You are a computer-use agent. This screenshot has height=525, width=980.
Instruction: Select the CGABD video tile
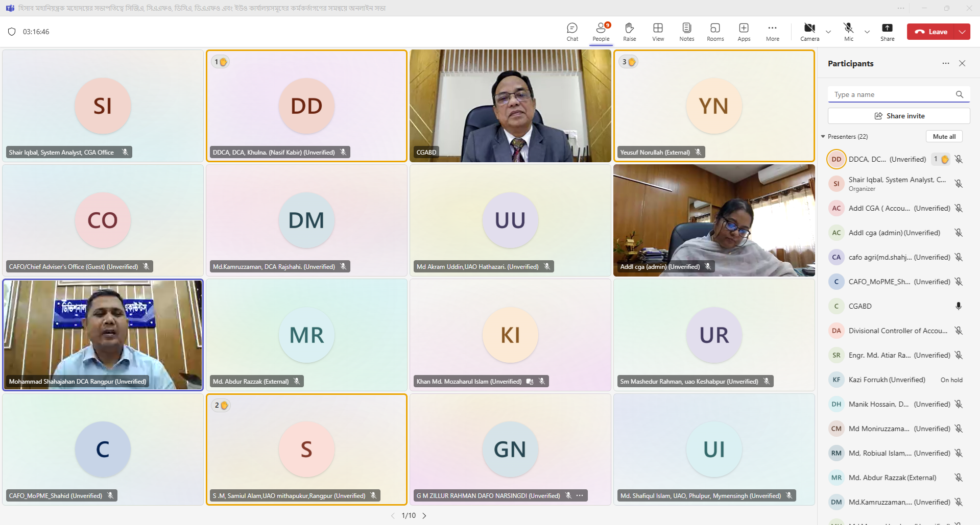(x=510, y=106)
